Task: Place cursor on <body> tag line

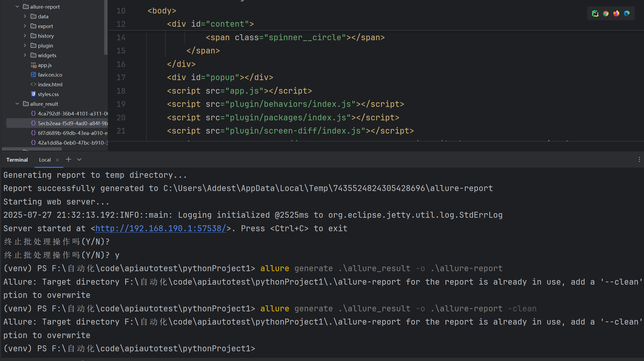Action: 162,11
